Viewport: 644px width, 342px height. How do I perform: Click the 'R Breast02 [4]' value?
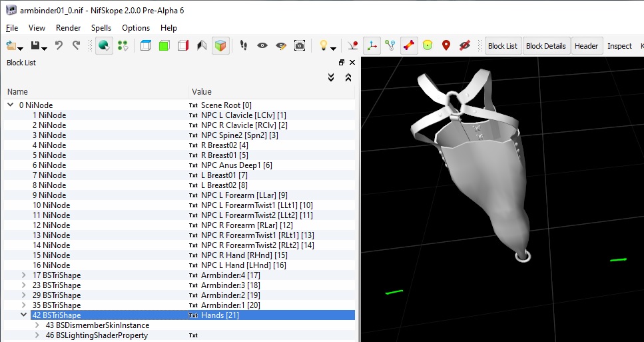224,145
